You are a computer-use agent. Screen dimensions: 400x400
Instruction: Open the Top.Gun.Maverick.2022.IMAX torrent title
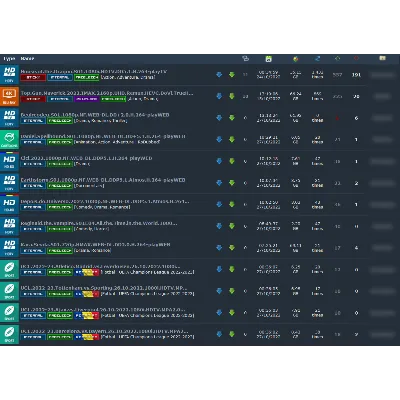tap(107, 93)
